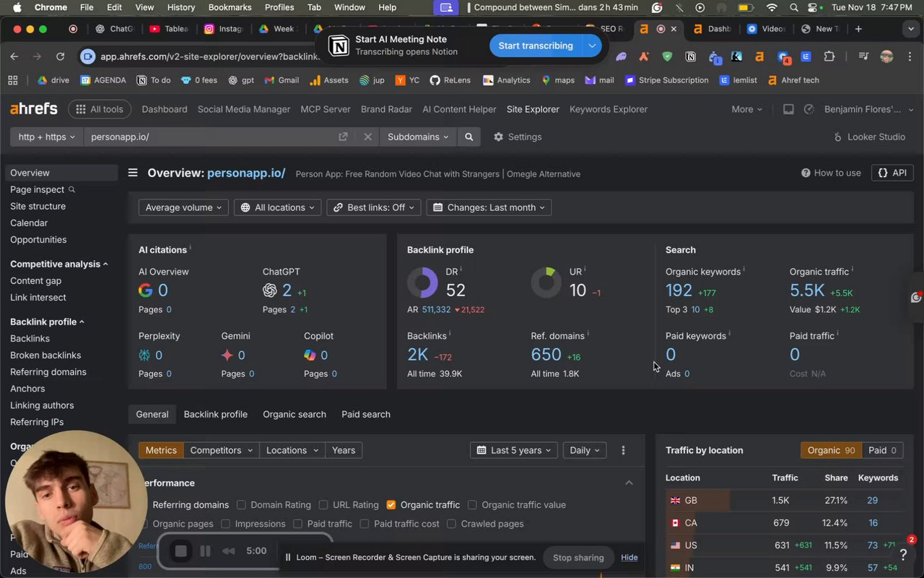Open the help question mark bubble
Image resolution: width=924 pixels, height=578 pixels.
point(902,555)
